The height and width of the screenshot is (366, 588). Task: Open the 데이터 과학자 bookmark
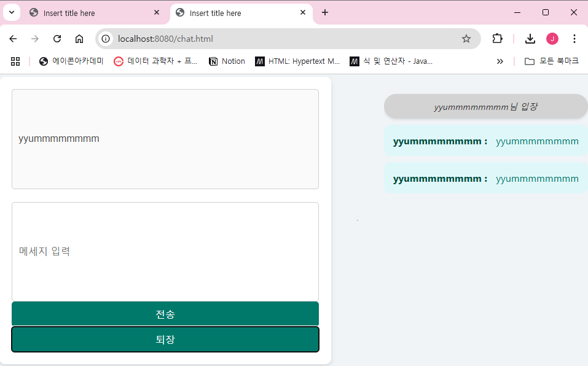coord(155,61)
